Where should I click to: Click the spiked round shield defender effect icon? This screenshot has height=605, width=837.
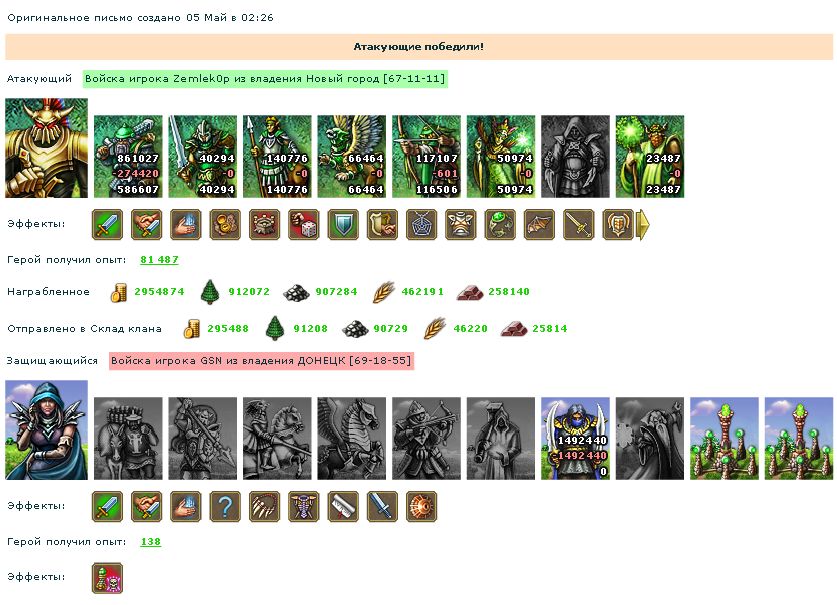(x=421, y=506)
